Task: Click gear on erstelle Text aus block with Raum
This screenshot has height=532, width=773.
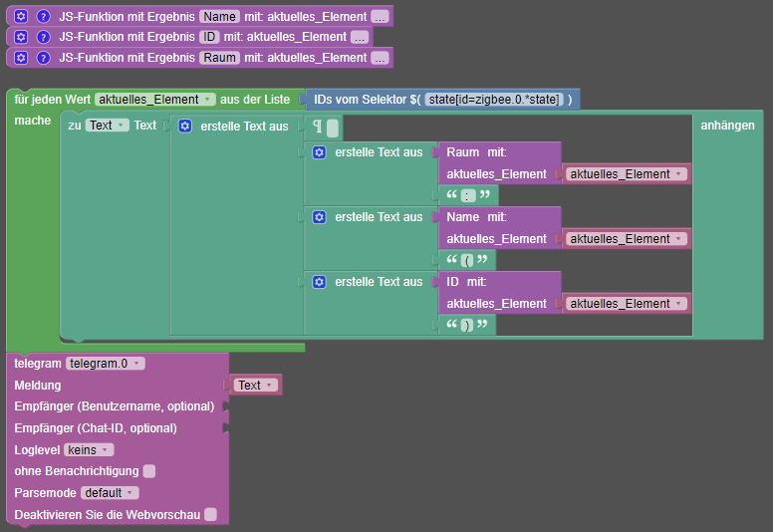Action: 319,152
